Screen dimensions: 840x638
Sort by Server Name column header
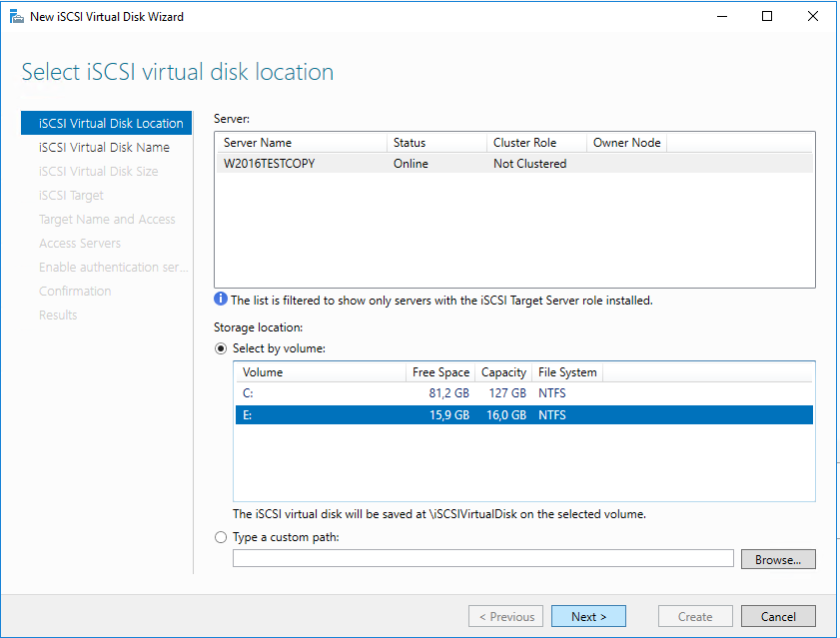click(x=300, y=143)
